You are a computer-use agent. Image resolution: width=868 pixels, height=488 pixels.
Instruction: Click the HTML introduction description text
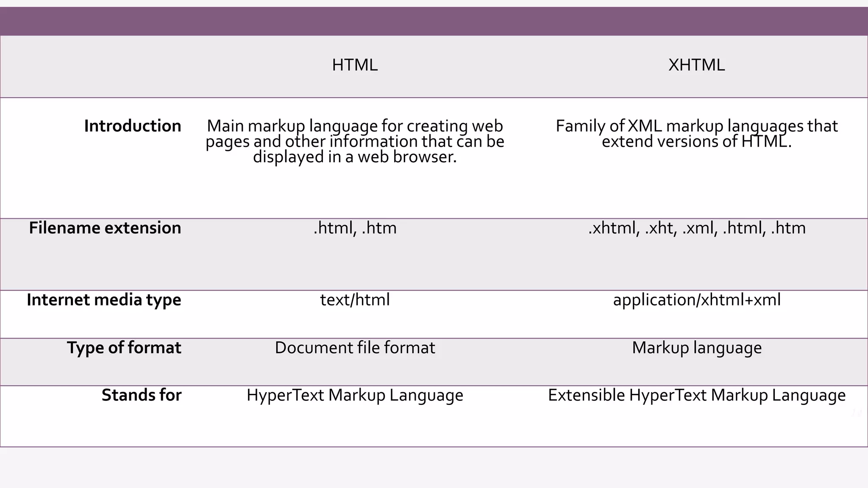[x=355, y=141]
